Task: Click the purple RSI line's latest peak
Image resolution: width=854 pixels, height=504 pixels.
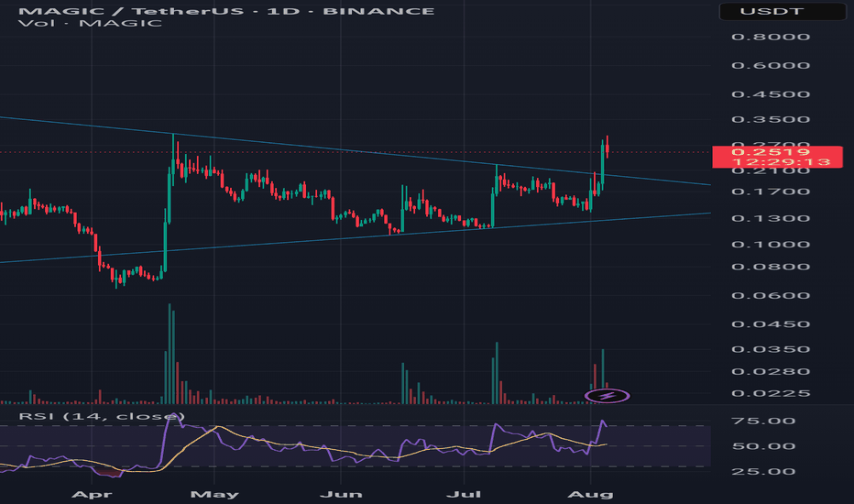Action: (x=602, y=421)
